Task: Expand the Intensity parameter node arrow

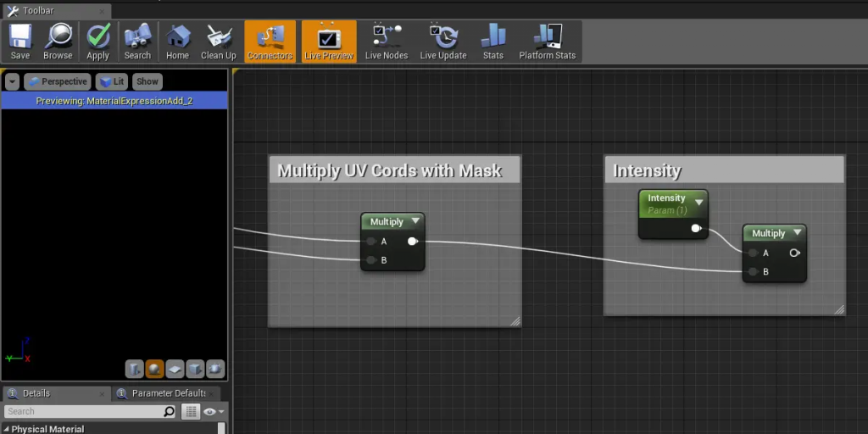Action: tap(698, 201)
